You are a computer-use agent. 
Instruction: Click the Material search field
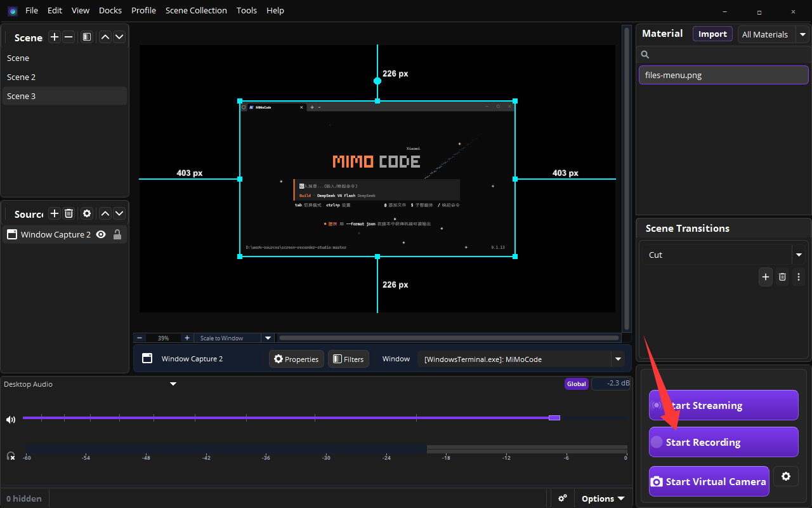coord(724,55)
